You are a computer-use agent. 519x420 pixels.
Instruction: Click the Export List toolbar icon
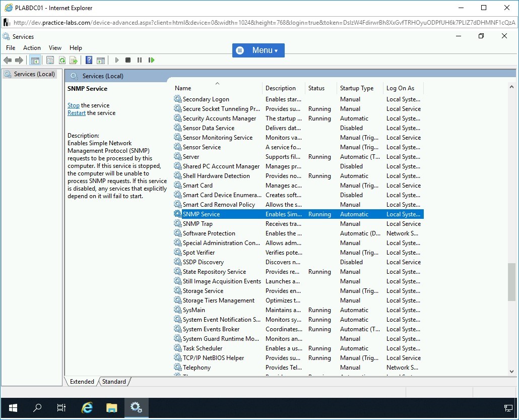point(74,61)
